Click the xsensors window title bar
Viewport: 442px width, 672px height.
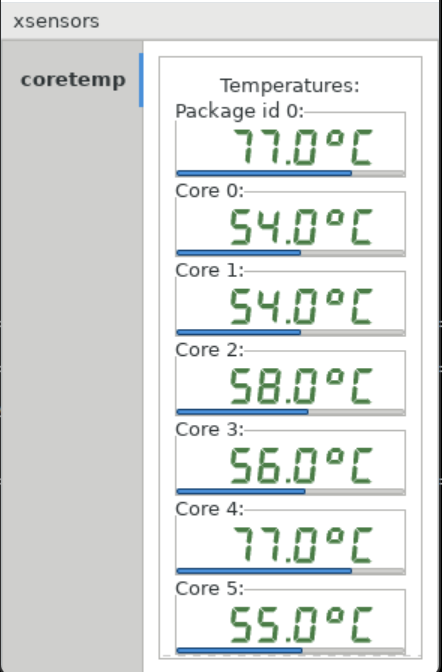(220, 21)
